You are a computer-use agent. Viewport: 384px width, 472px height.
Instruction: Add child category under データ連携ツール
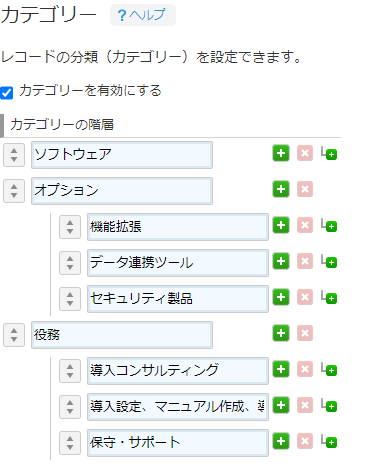[329, 261]
